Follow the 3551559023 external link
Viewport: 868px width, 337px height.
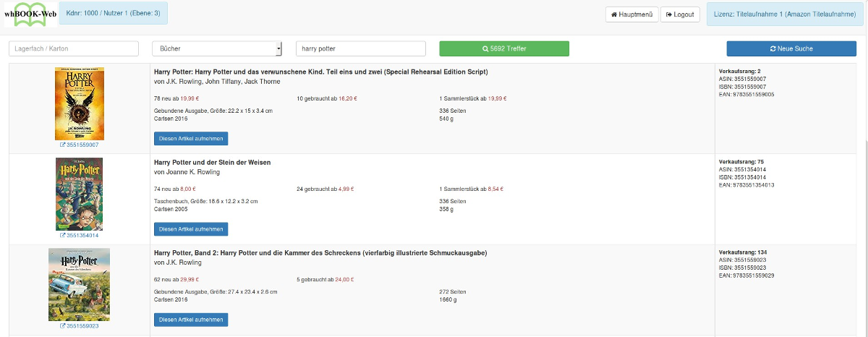pos(80,325)
